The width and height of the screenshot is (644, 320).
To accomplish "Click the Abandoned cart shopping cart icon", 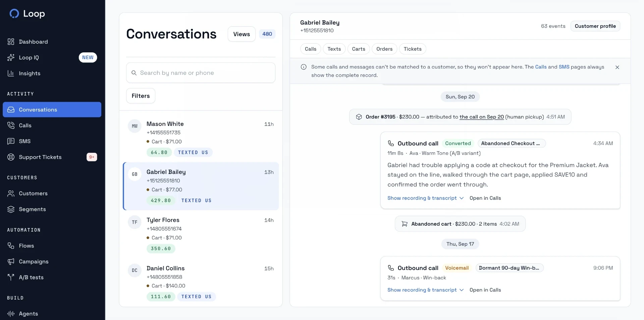I will [x=405, y=224].
